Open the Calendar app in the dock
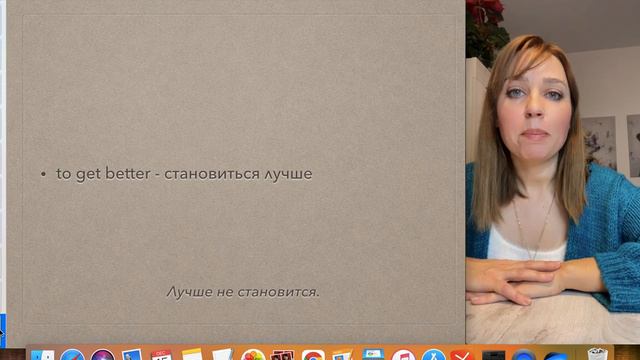Viewport: 640px width, 360px height. point(162,355)
